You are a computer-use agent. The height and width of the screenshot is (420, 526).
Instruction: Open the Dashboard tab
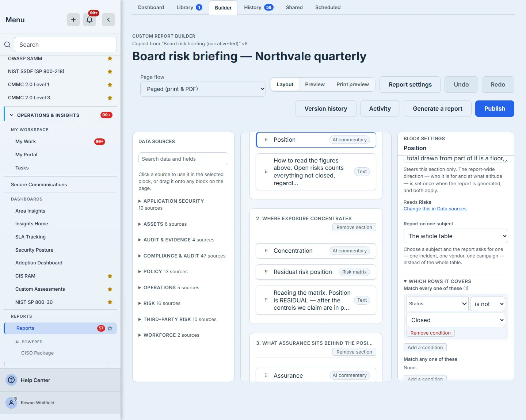151,7
